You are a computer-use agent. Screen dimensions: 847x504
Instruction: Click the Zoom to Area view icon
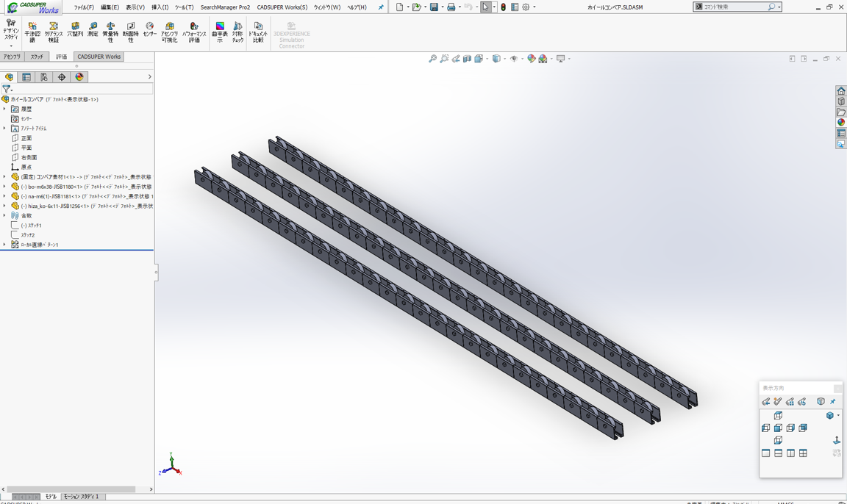click(444, 59)
